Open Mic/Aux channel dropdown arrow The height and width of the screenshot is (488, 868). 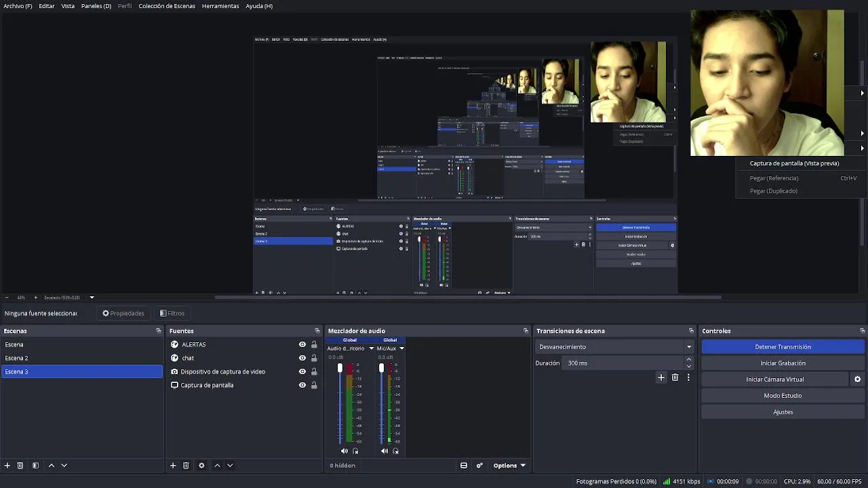(401, 348)
